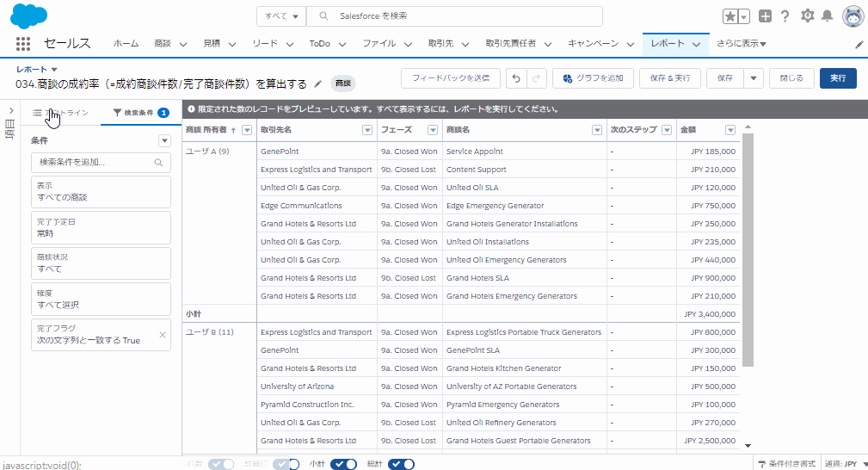Image resolution: width=868 pixels, height=470 pixels.
Task: Edit navigation with pencil icon
Action: tap(859, 45)
